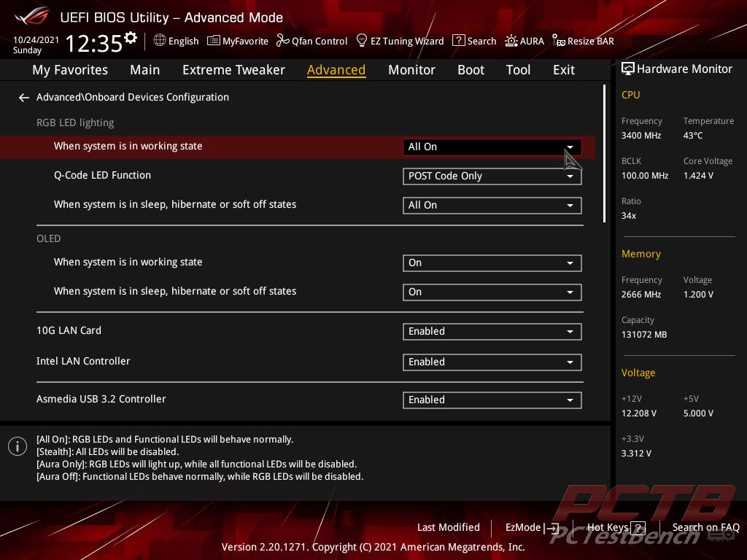This screenshot has height=560, width=747.
Task: Open AURA settings
Action: [x=525, y=41]
